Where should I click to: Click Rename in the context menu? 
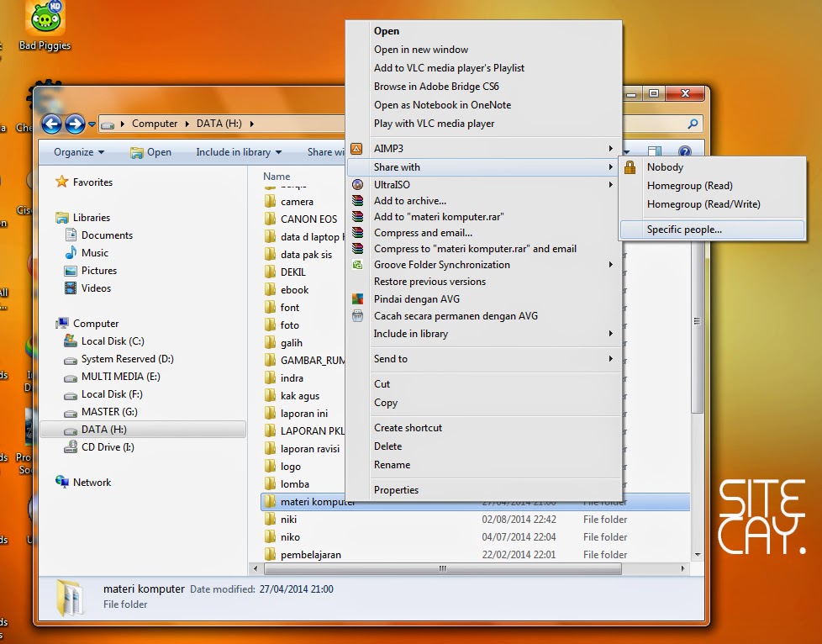coord(483,465)
